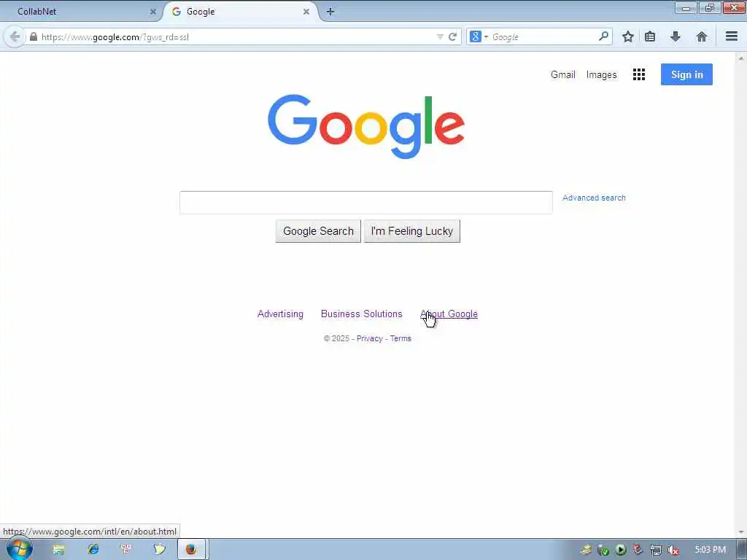Viewport: 747px width, 560px height.
Task: Close the Google tab
Action: 306,12
